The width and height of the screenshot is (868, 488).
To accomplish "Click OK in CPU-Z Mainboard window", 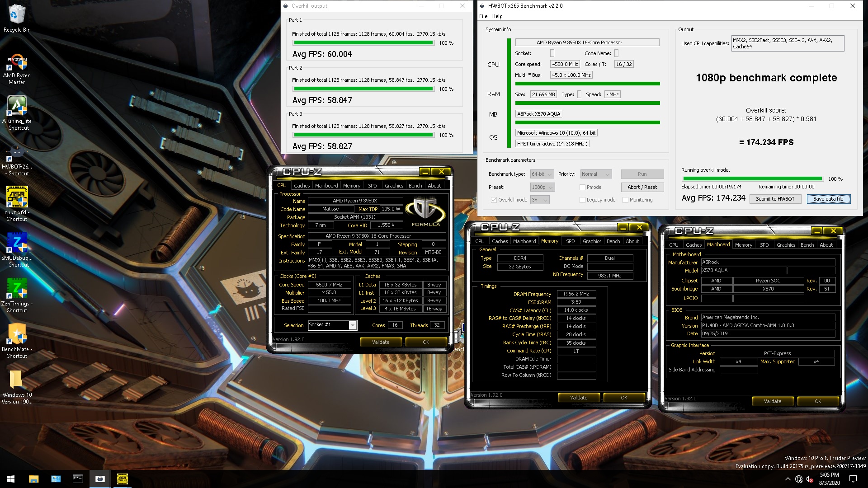I will 818,401.
